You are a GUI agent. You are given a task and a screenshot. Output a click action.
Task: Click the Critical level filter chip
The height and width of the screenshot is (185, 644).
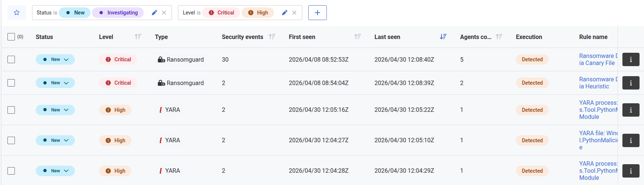coord(221,13)
